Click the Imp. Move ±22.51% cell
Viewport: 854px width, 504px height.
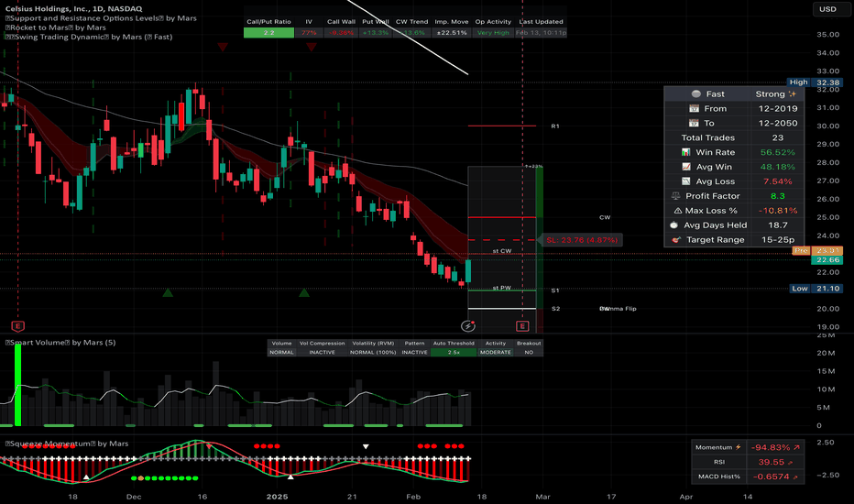click(452, 33)
